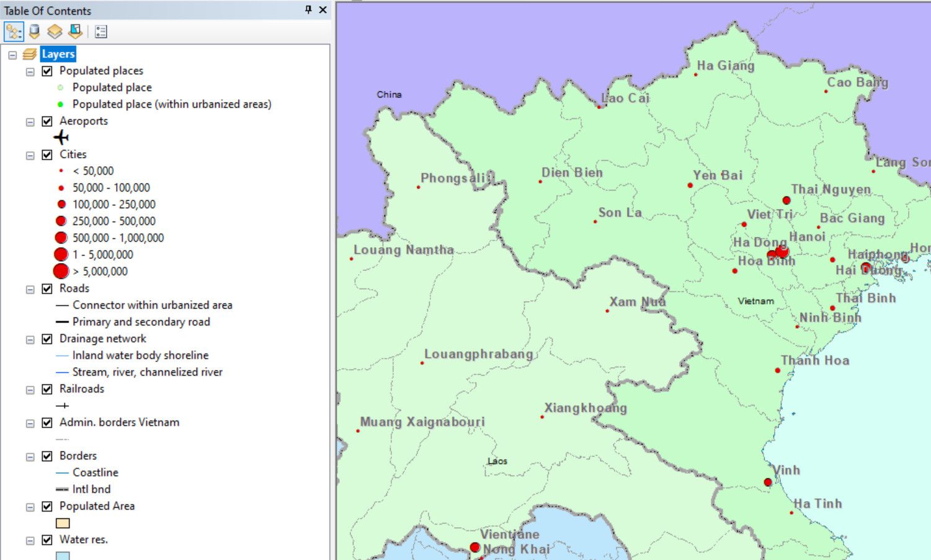The height and width of the screenshot is (560, 931).
Task: Toggle visibility of the Railroads layer
Action: pos(47,389)
